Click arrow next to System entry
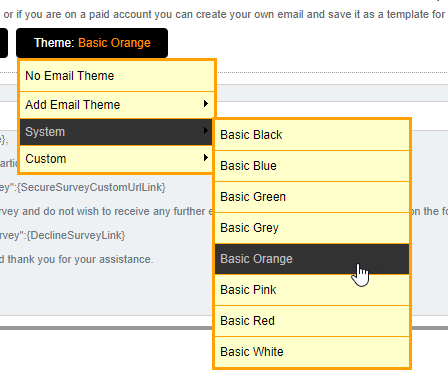The height and width of the screenshot is (390, 448). pyautogui.click(x=206, y=131)
